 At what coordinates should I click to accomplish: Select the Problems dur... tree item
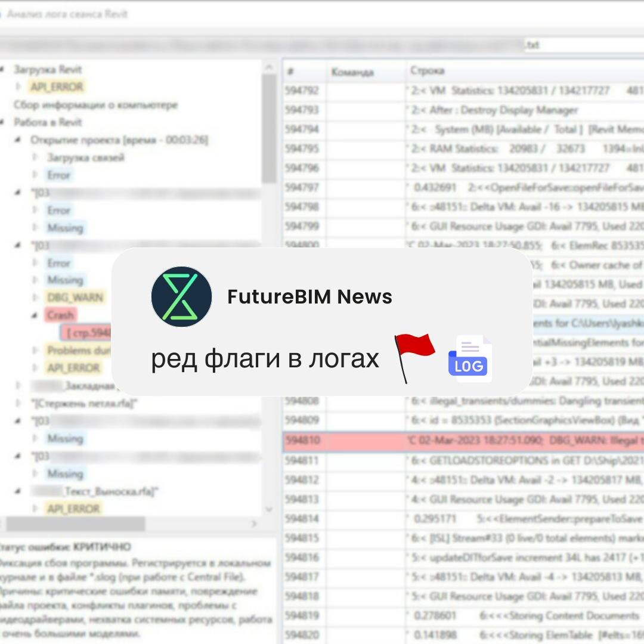tap(78, 351)
